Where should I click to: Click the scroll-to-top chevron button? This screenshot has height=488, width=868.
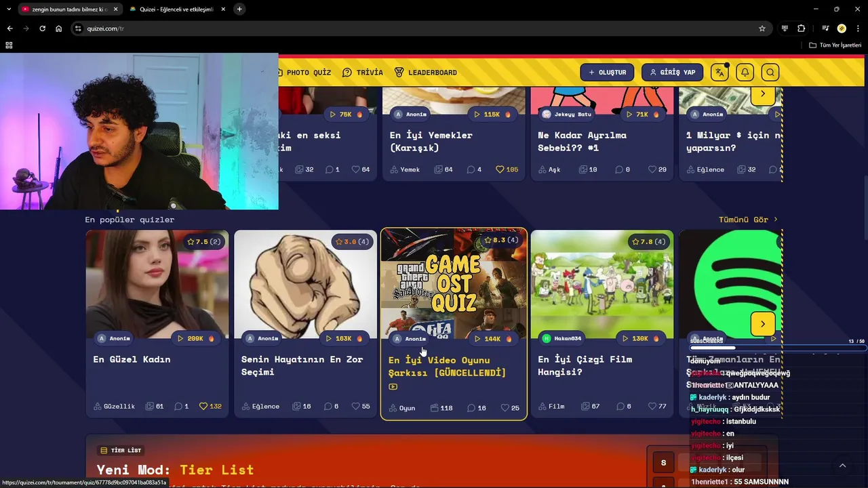[842, 466]
